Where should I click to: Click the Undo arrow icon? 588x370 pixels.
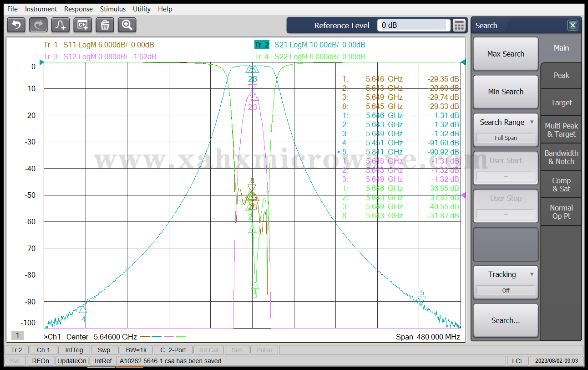point(16,25)
